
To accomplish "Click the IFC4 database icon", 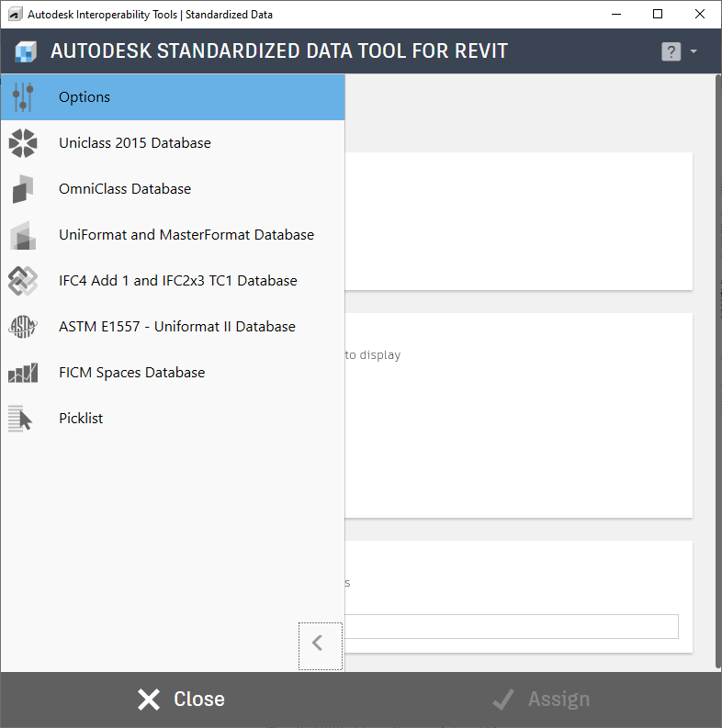I will 23,281.
